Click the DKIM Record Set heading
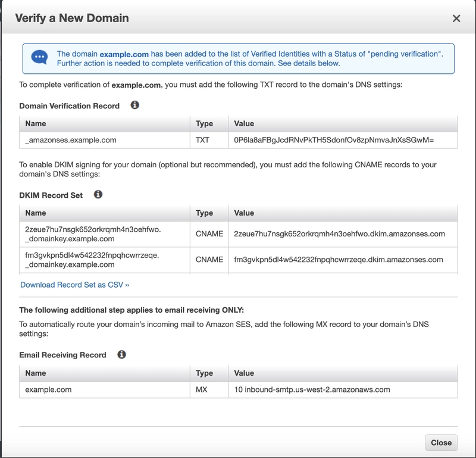 (x=51, y=195)
